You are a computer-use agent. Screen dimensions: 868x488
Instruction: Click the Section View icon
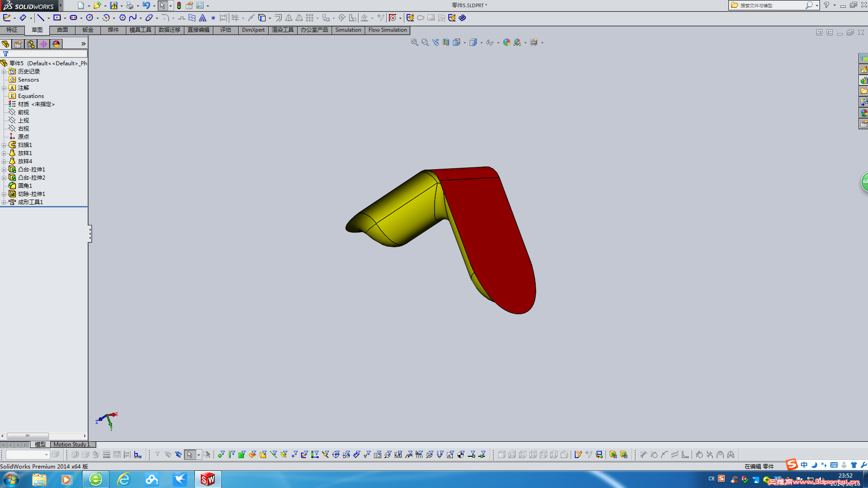pyautogui.click(x=446, y=42)
